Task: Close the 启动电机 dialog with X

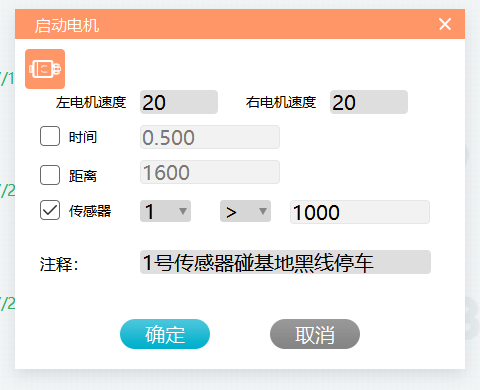Action: click(x=445, y=24)
